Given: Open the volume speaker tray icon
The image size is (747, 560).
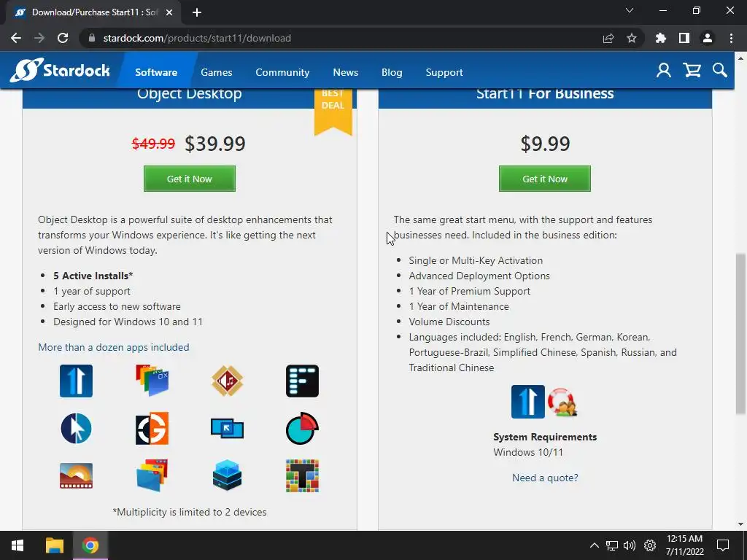Looking at the screenshot, I should pyautogui.click(x=630, y=545).
